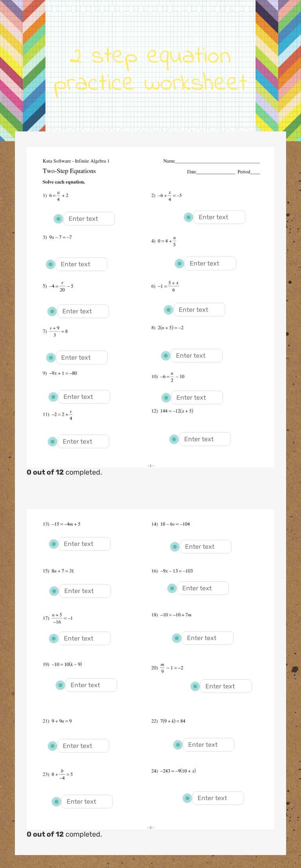Click the teal speaker icon for question 23
Image resolution: width=301 pixels, height=868 pixels.
[x=56, y=801]
